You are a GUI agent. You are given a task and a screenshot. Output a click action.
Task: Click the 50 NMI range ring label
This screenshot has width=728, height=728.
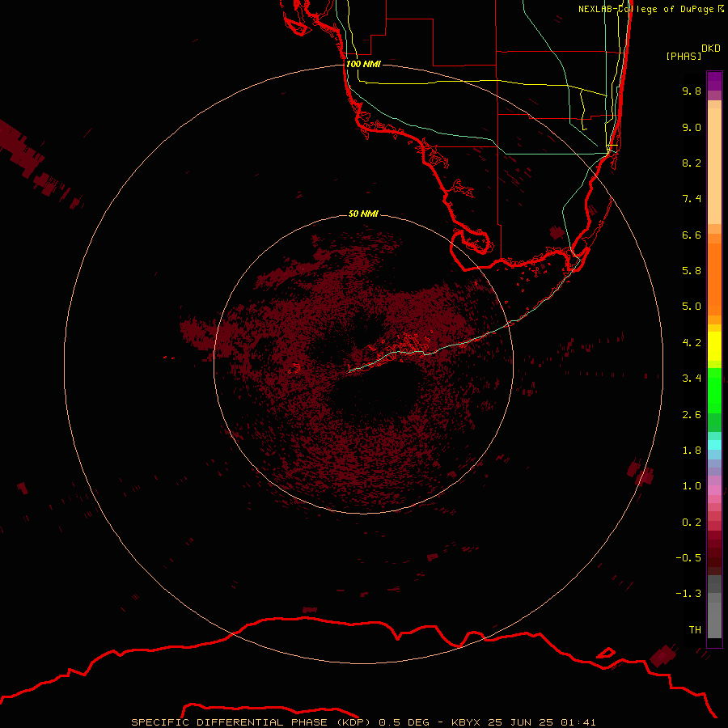point(363,214)
